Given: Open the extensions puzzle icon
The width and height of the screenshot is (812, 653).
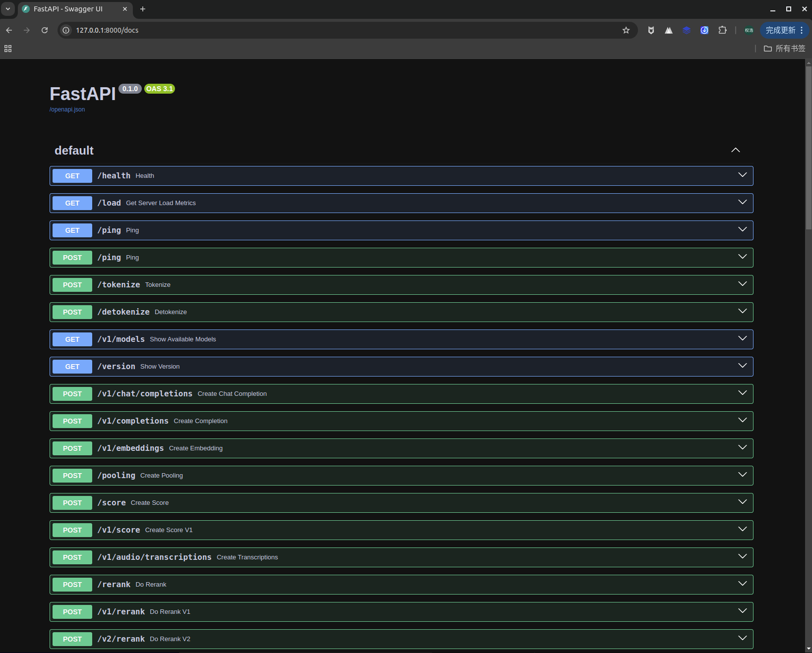Looking at the screenshot, I should pyautogui.click(x=722, y=30).
